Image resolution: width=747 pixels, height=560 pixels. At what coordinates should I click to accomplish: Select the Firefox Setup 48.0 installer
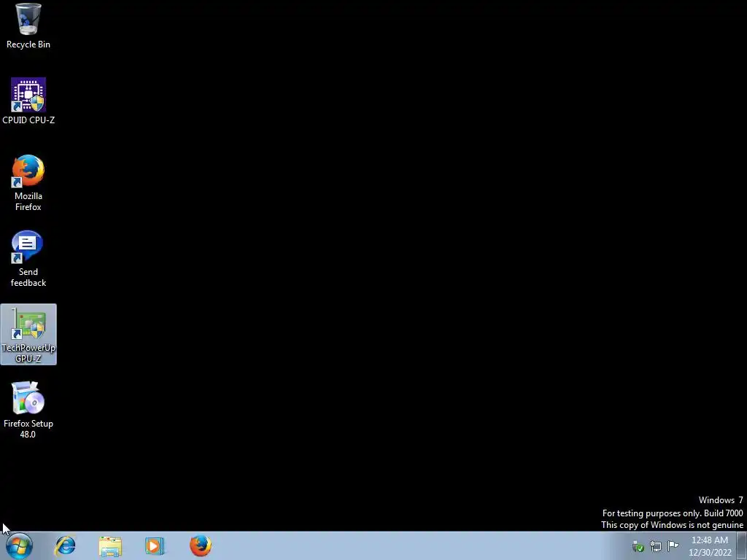click(x=28, y=410)
